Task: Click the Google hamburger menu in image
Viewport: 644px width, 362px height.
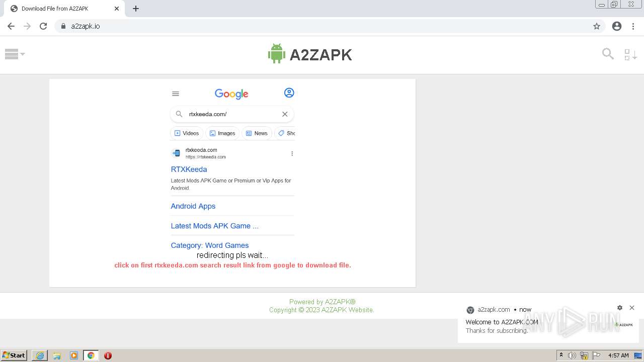Action: click(x=176, y=94)
